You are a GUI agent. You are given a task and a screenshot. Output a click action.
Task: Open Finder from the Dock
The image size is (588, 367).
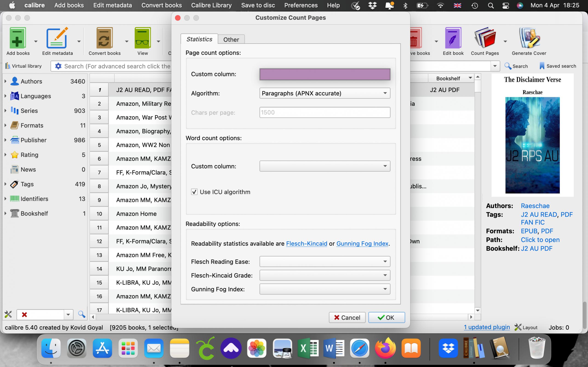pos(51,348)
